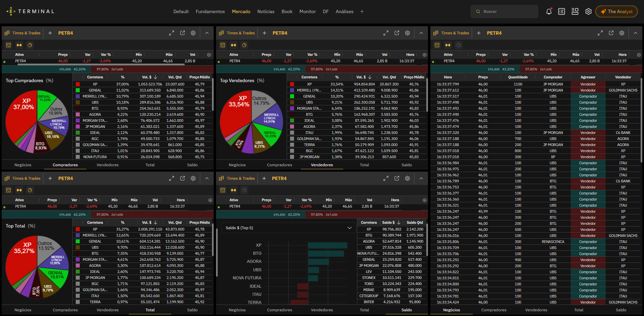Toggle pie chart view in Top Compradores panel

coord(30,45)
